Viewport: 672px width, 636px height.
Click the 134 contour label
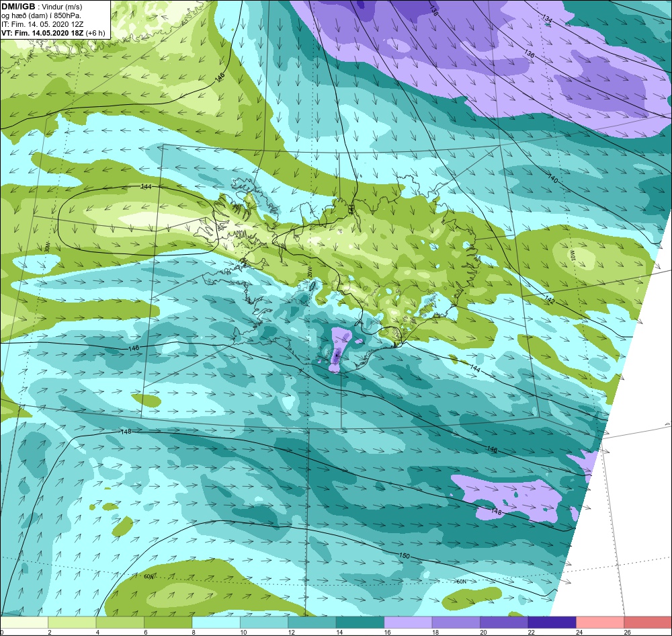[547, 18]
